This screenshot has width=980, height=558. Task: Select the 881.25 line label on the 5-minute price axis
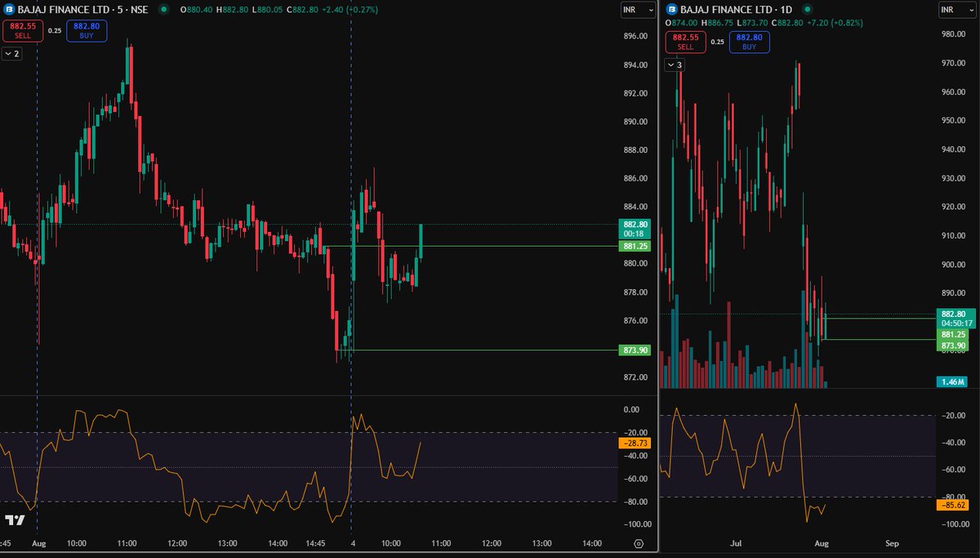635,246
